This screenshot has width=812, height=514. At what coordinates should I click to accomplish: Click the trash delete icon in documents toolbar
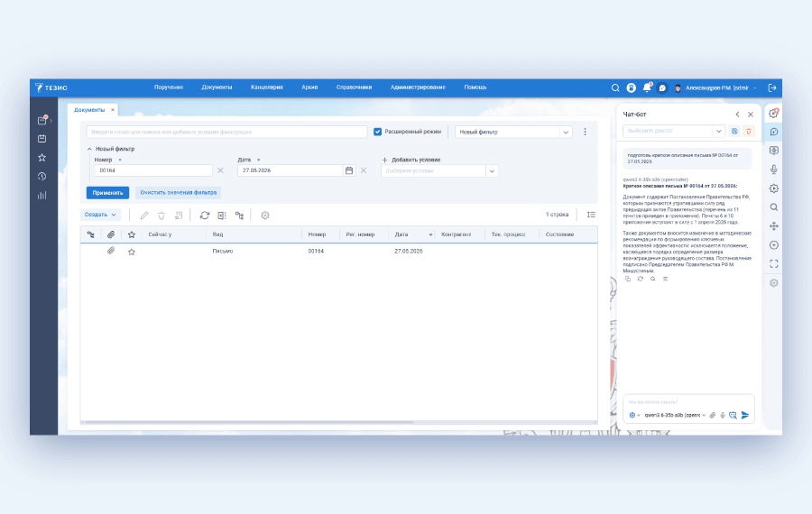[x=161, y=216]
